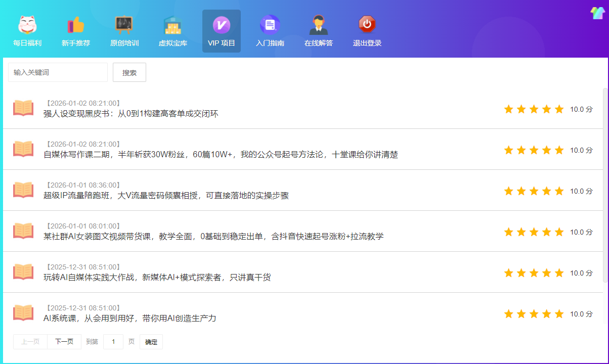Click the VIP 项目 purple badge icon
Image resolution: width=609 pixels, height=364 pixels.
pyautogui.click(x=221, y=25)
